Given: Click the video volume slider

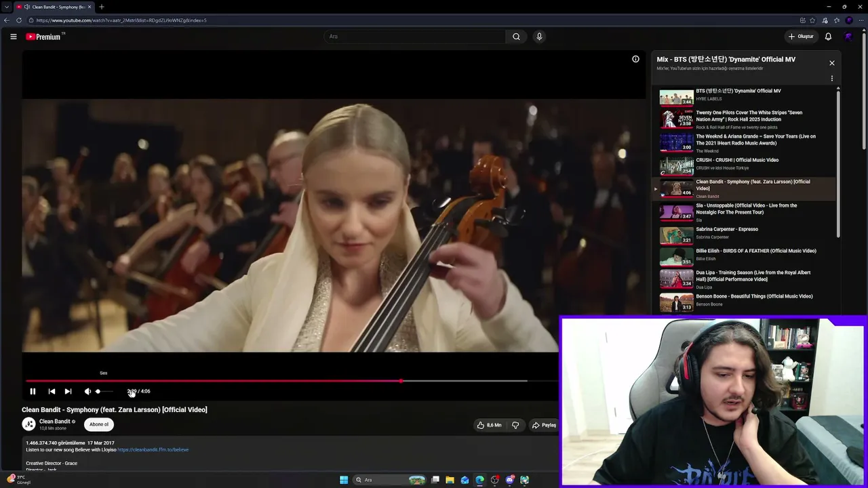Looking at the screenshot, I should [x=104, y=391].
